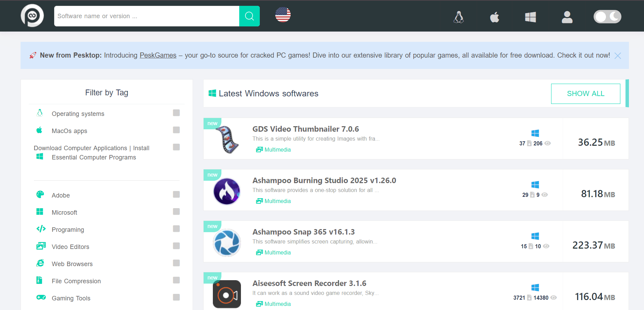Click the Pesktop logo icon
Screen dimensions: 644x310
[32, 16]
